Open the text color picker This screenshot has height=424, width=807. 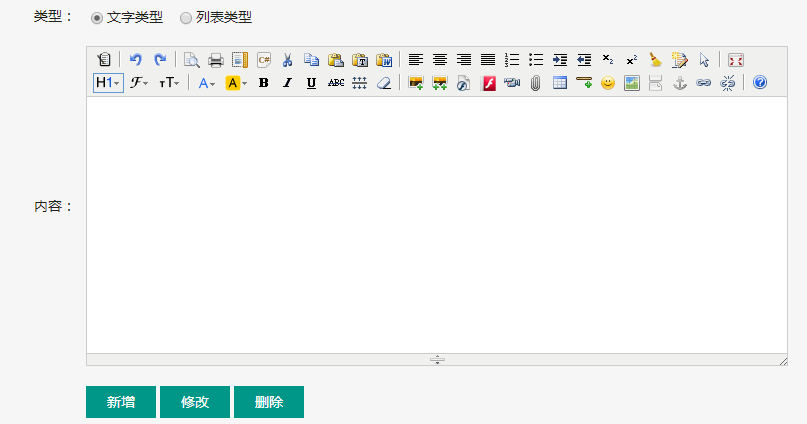206,82
